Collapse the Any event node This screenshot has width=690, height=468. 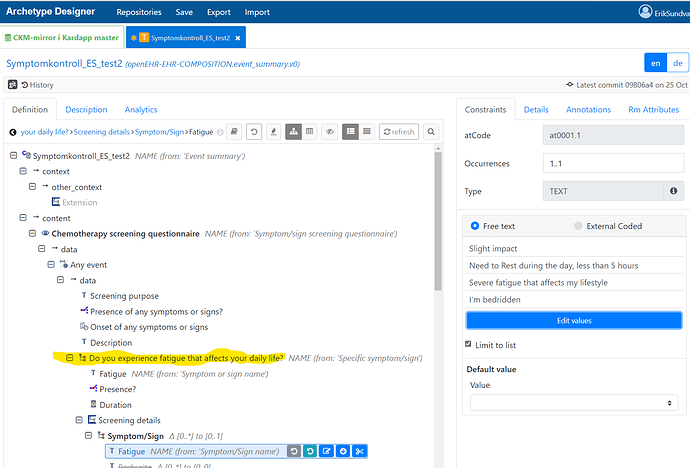[x=51, y=264]
